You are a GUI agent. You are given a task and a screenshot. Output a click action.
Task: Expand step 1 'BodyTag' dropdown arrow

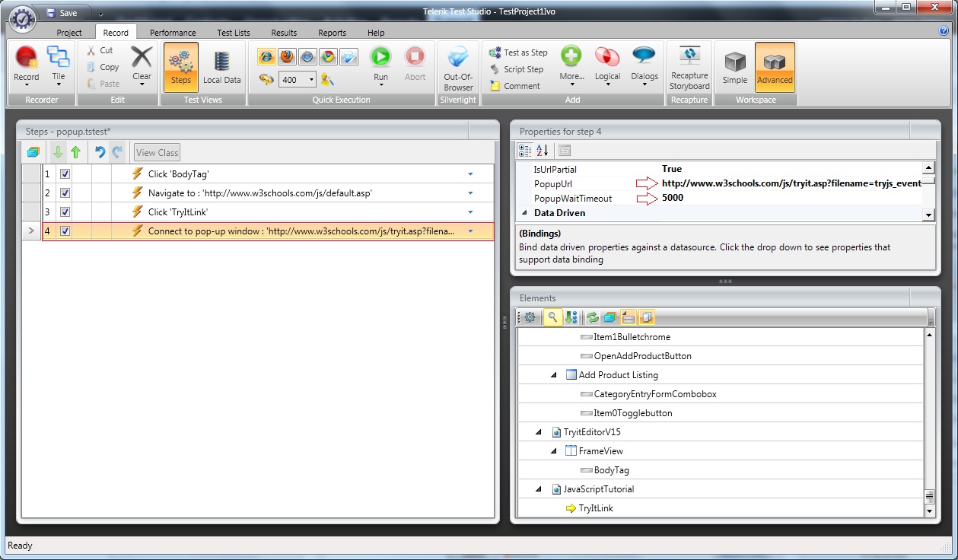[x=470, y=174]
